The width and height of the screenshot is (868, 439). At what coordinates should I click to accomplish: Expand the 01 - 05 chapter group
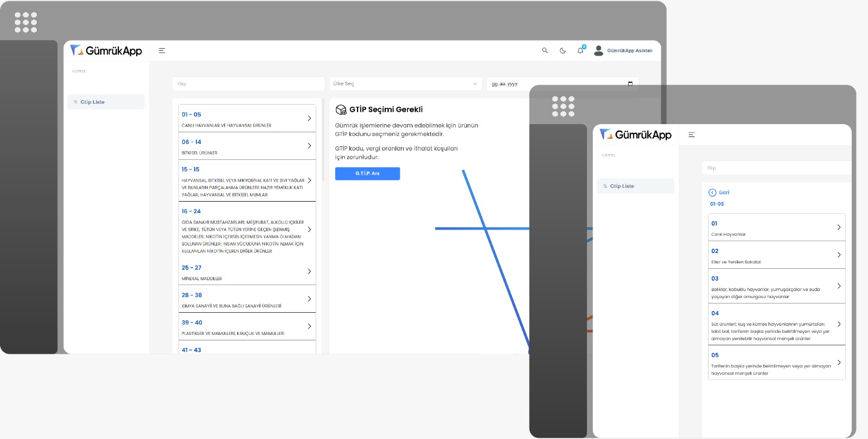pos(247,118)
